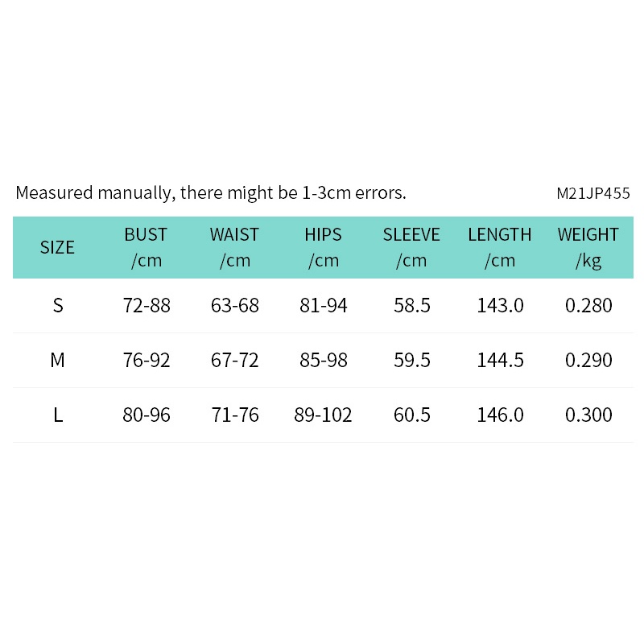This screenshot has width=644, height=644.
Task: Click the HIPS /cm column header
Action: pyautogui.click(x=323, y=247)
